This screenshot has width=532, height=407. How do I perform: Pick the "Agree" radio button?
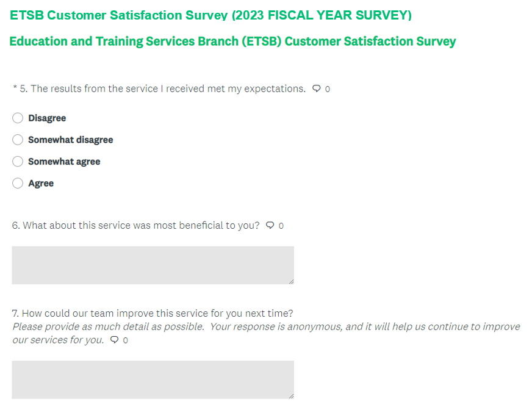click(18, 183)
